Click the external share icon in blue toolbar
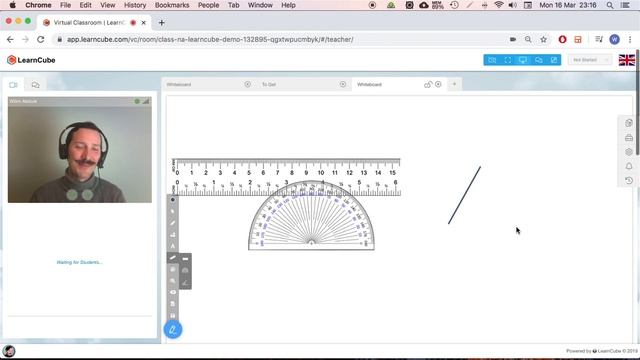This screenshot has height=360, width=640. (553, 60)
